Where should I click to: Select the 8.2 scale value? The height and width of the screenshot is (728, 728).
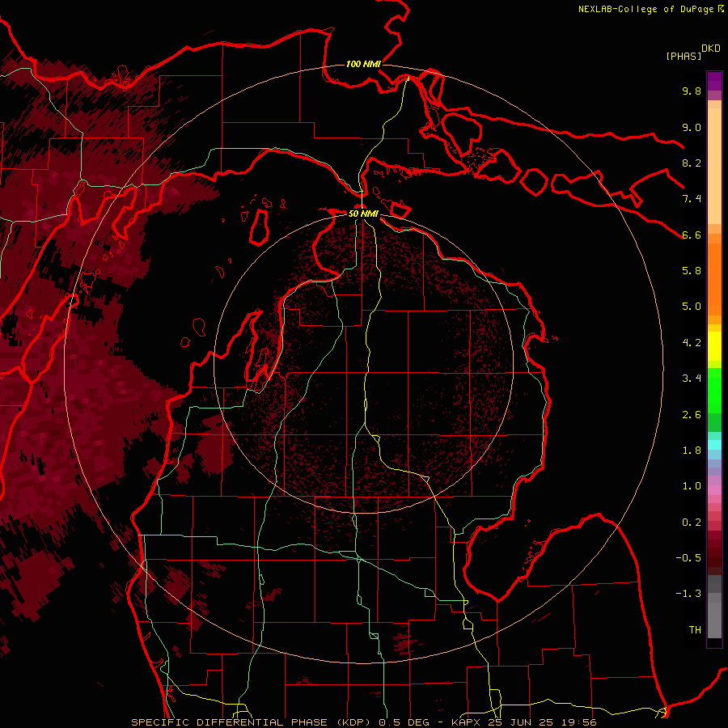point(692,163)
